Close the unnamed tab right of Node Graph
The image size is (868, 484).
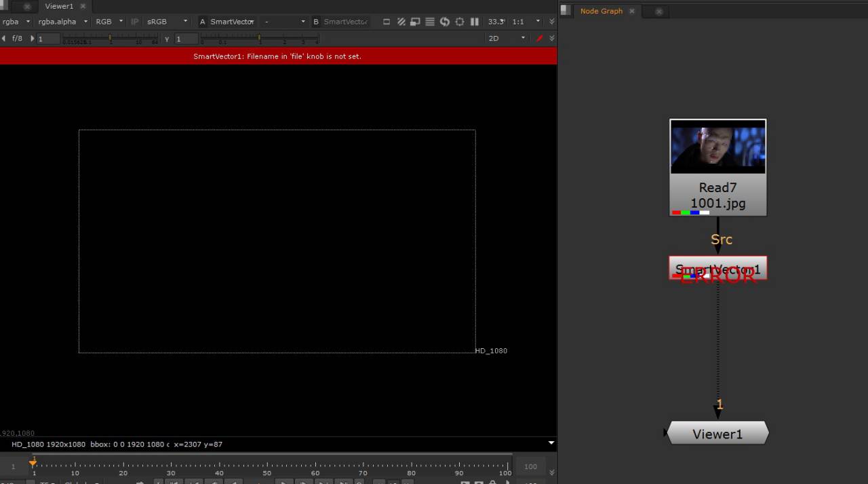click(x=658, y=12)
